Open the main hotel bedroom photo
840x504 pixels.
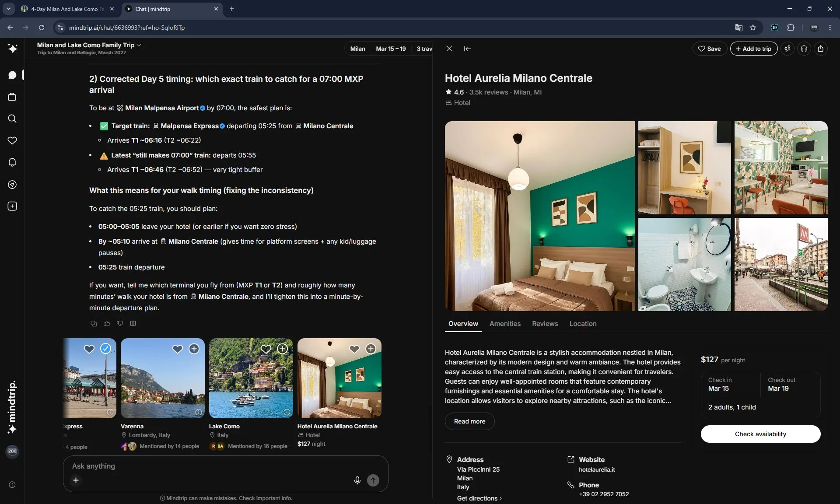tap(539, 216)
